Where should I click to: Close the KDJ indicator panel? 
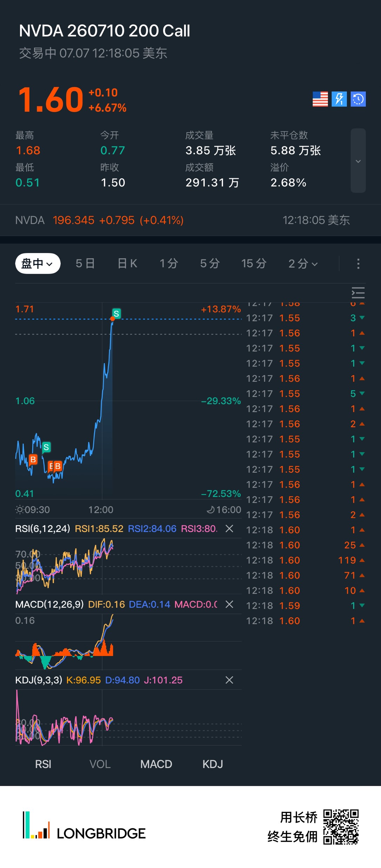[229, 680]
